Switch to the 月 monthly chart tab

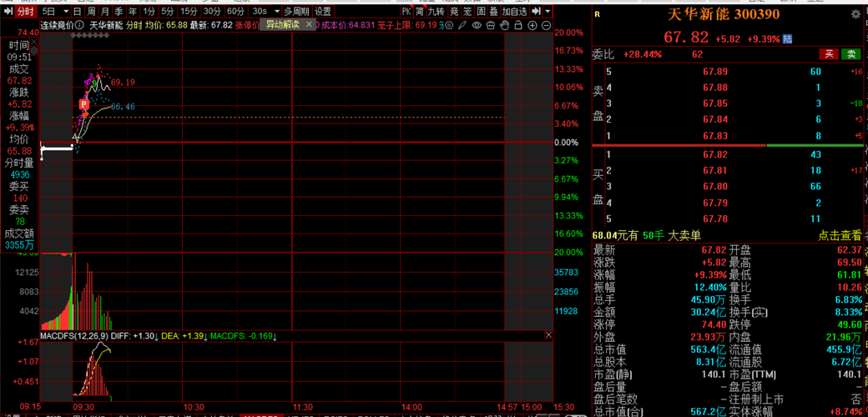(x=104, y=12)
